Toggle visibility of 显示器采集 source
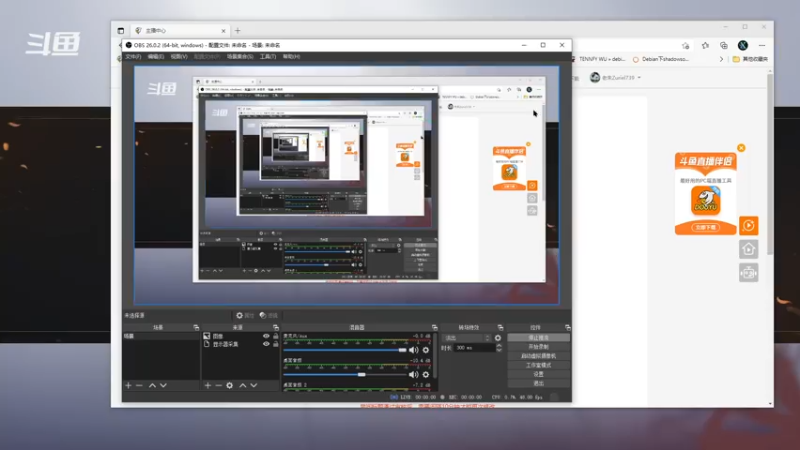Image resolution: width=800 pixels, height=450 pixels. [x=266, y=344]
